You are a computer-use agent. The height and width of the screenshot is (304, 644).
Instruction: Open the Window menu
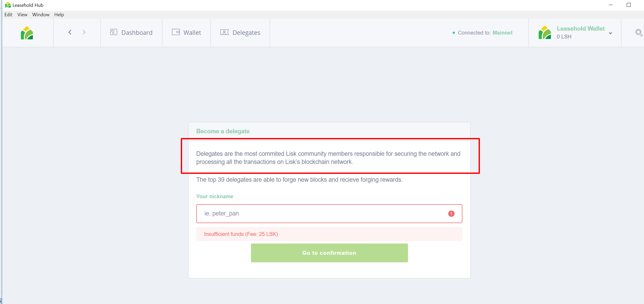[x=41, y=15]
